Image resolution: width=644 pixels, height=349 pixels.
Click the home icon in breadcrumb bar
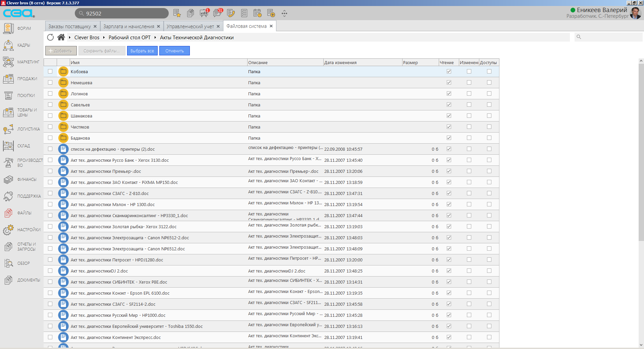coord(61,37)
